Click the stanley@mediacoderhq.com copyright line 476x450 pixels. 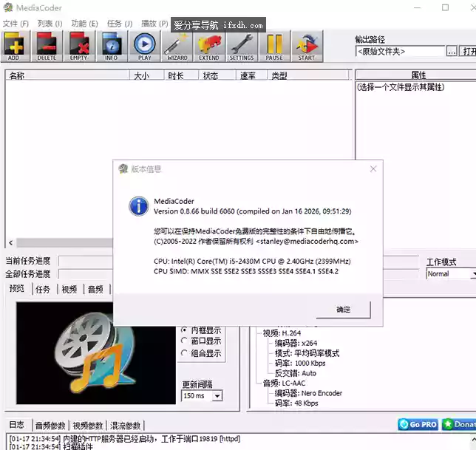[x=256, y=241]
